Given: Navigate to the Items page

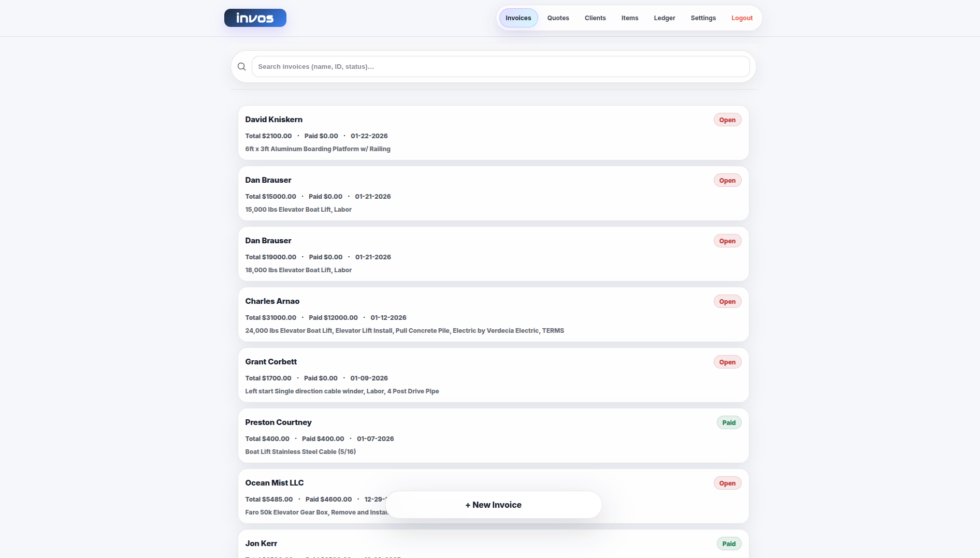Looking at the screenshot, I should pos(629,18).
